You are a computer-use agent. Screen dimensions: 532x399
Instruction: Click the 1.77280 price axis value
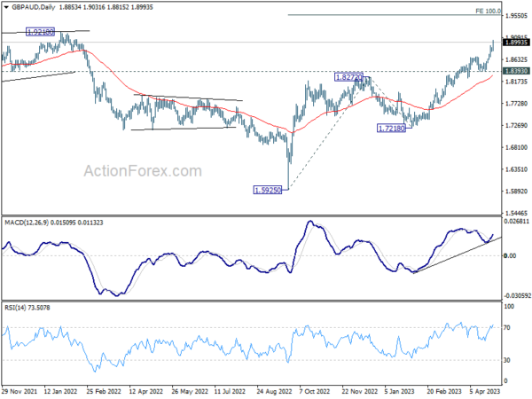(516, 104)
